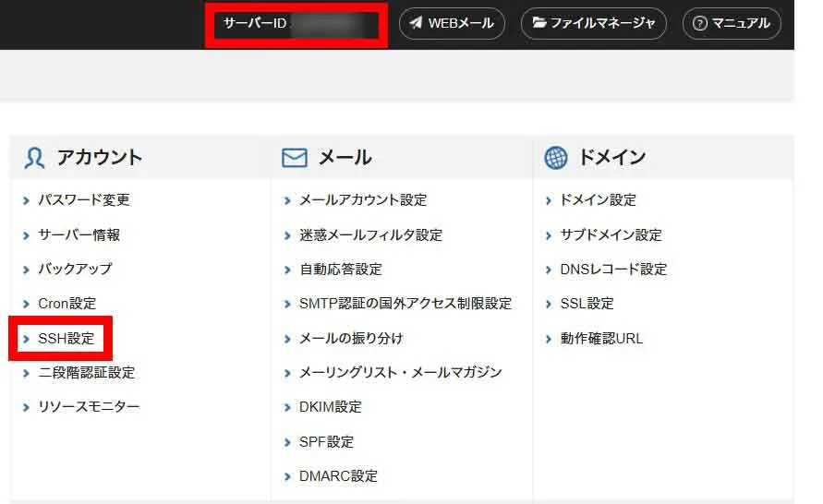
Task: Select 迷惑メールフィルタ設定
Action: pyautogui.click(x=370, y=234)
